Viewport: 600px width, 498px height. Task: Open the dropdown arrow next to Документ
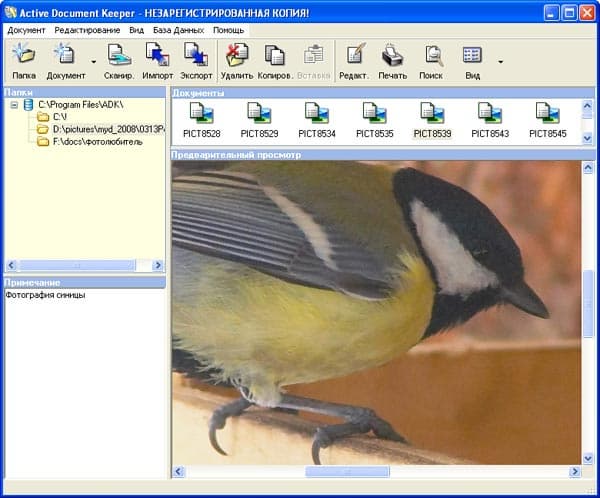pyautogui.click(x=93, y=61)
